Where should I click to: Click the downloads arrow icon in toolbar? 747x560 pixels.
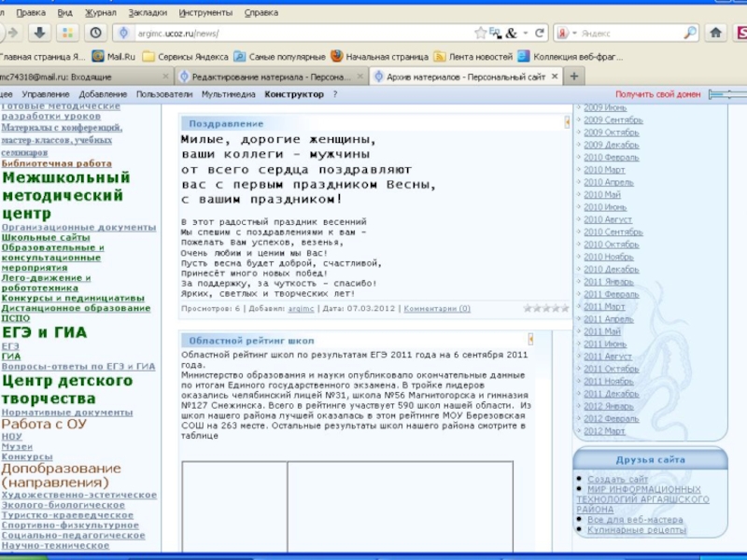coord(39,33)
